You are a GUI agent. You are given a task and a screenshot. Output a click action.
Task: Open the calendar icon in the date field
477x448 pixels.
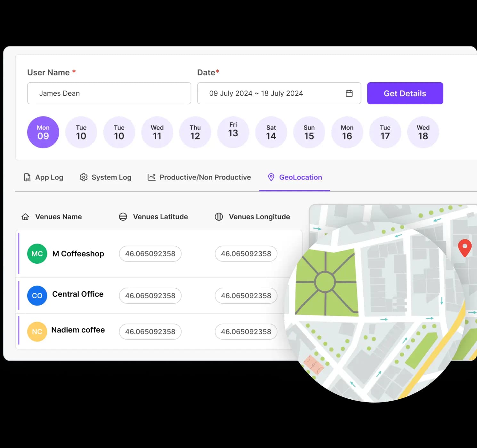point(349,93)
